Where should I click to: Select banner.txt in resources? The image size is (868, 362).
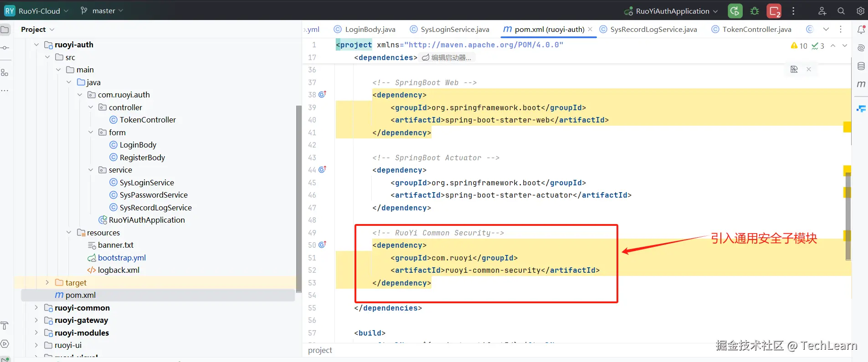115,245
